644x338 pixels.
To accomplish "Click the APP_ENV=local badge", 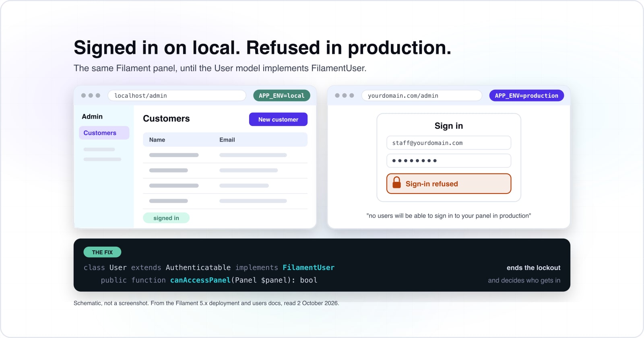I will (282, 96).
